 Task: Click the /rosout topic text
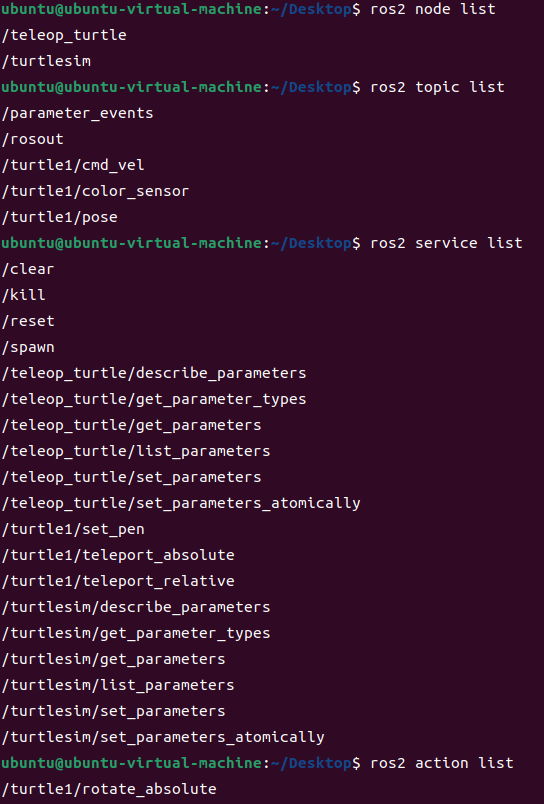click(x=33, y=139)
